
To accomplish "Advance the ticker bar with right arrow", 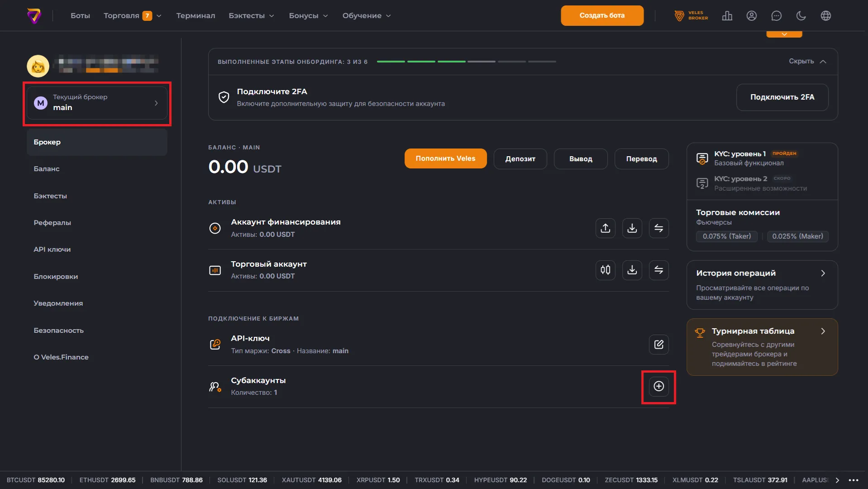I will [x=837, y=480].
